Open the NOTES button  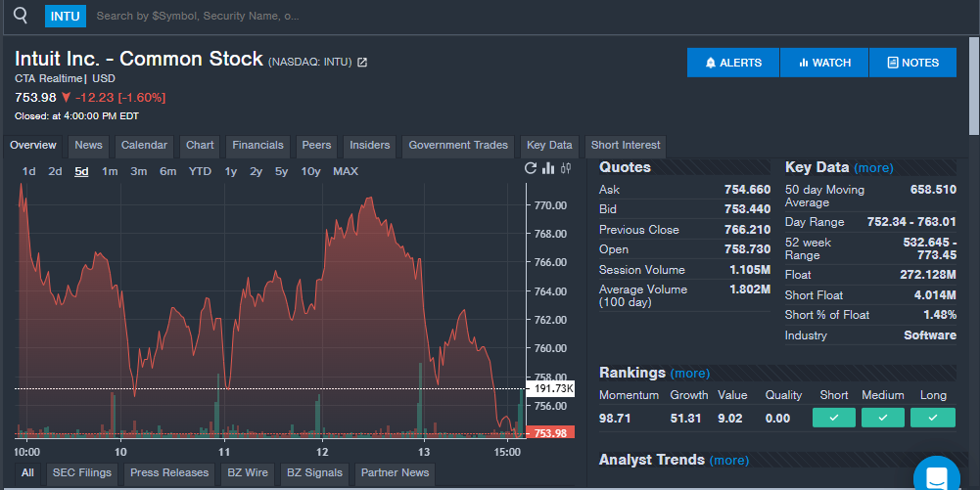tap(912, 63)
